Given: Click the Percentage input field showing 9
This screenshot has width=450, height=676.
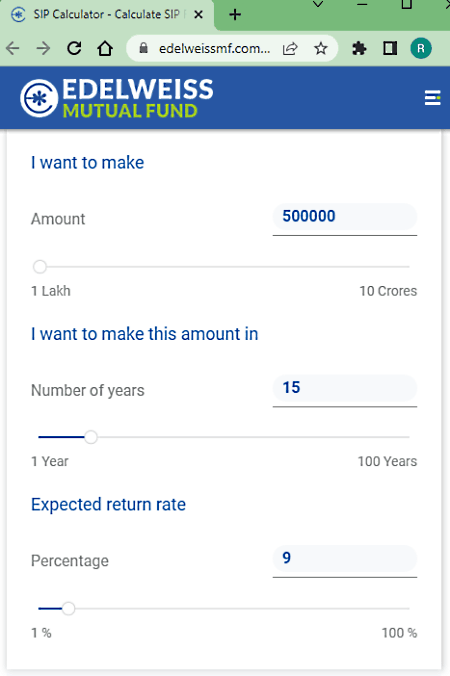Looking at the screenshot, I should point(345,558).
